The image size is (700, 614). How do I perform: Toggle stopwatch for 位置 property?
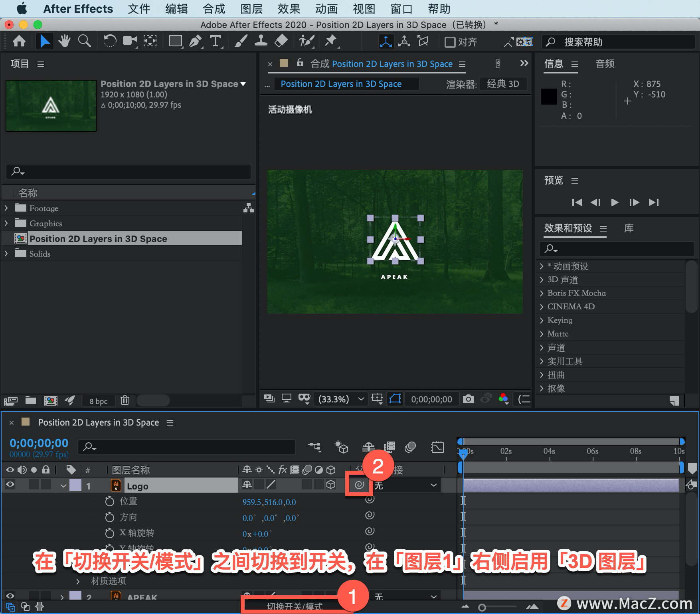pos(109,501)
